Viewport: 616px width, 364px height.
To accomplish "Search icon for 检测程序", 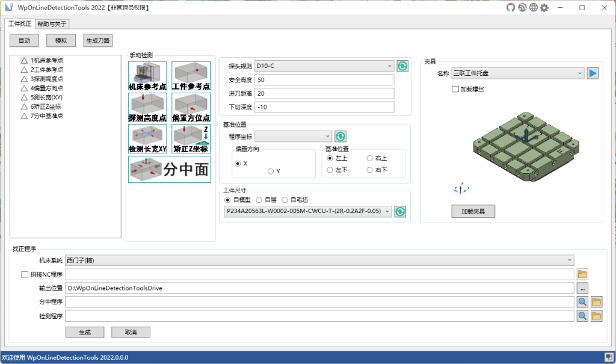I will coord(582,316).
